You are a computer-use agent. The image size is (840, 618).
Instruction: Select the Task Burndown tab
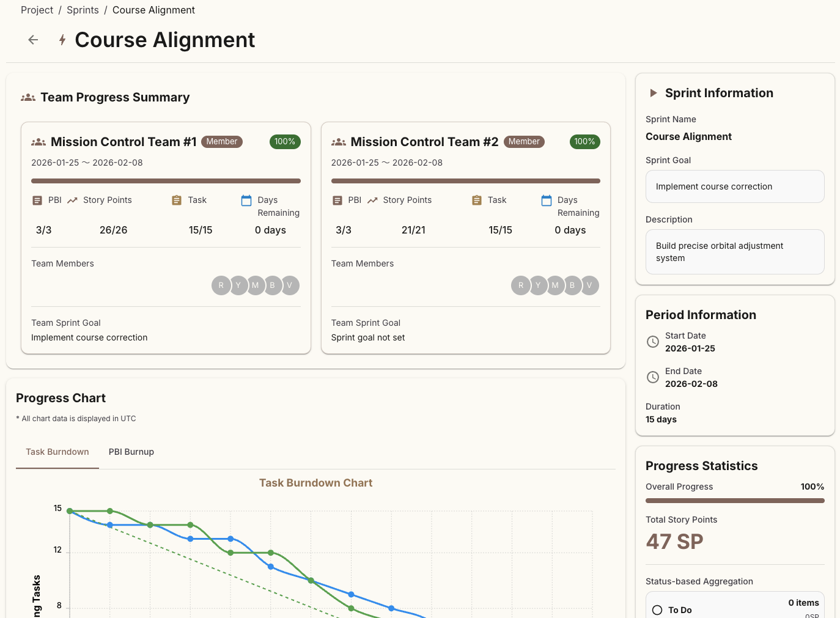point(57,452)
